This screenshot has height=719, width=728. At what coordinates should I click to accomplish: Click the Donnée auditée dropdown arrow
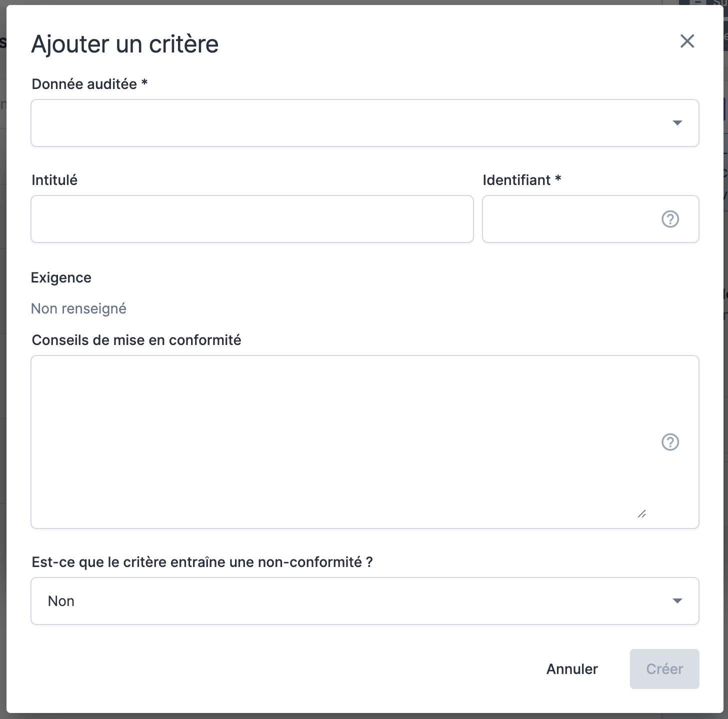(677, 123)
